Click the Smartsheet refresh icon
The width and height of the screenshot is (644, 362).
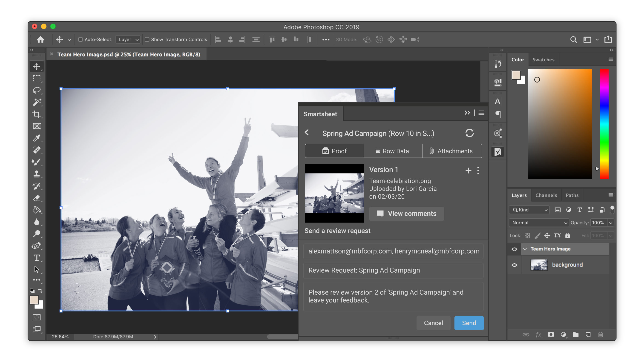pyautogui.click(x=469, y=133)
